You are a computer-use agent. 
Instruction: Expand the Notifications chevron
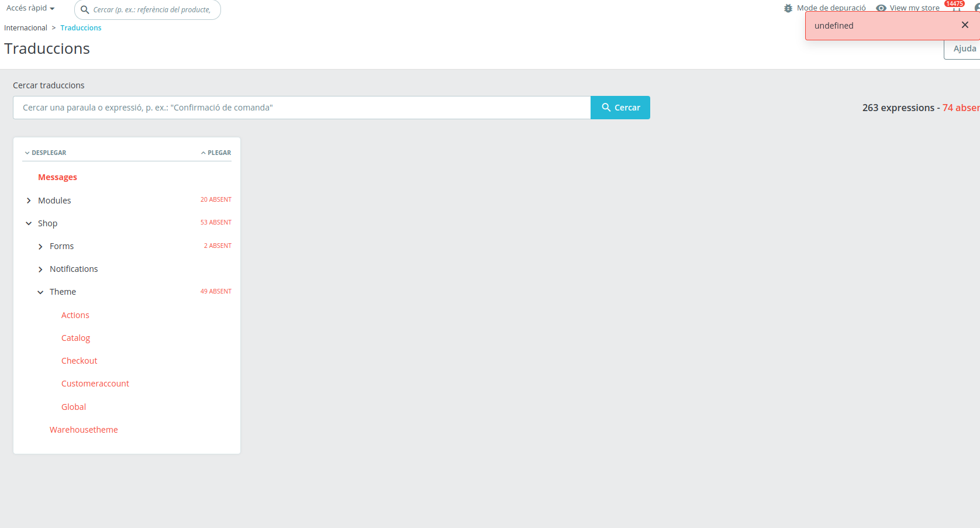40,270
